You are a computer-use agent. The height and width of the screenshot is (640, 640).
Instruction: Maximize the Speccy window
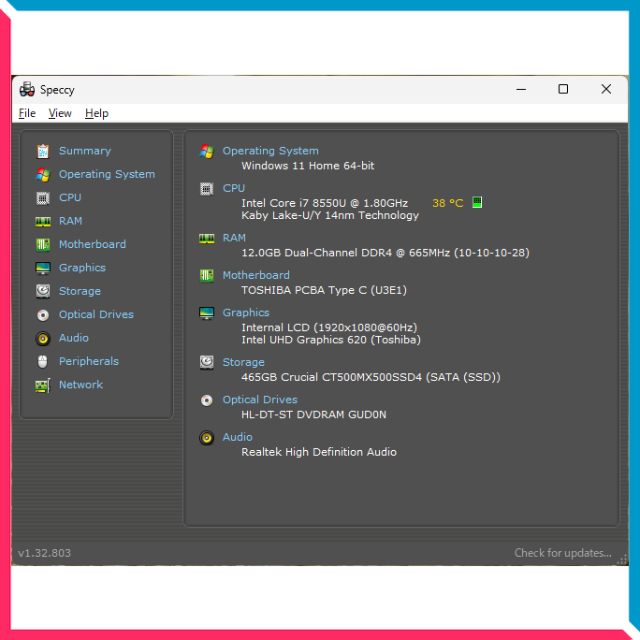pos(563,89)
